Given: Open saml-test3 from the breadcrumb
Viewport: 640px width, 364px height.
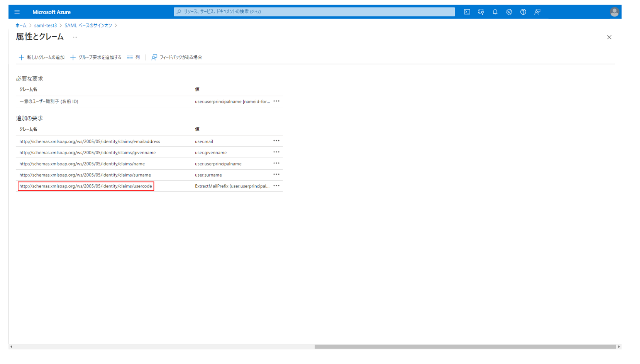Looking at the screenshot, I should pyautogui.click(x=45, y=25).
